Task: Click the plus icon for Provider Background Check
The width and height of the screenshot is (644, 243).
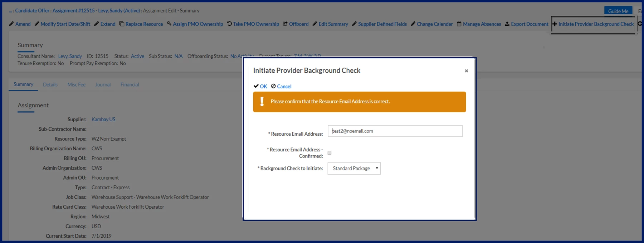Action: [555, 24]
